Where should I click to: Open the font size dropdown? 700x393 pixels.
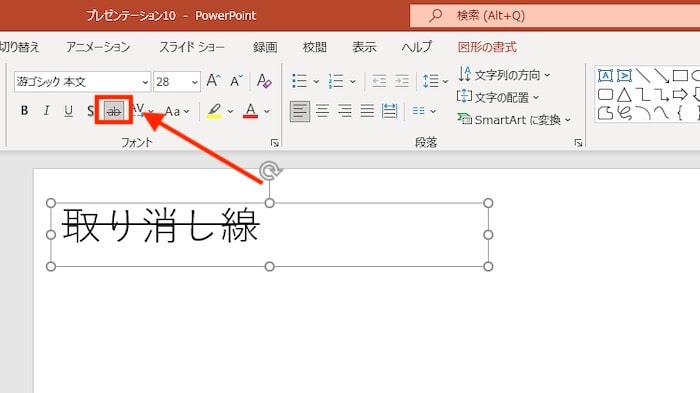click(195, 82)
